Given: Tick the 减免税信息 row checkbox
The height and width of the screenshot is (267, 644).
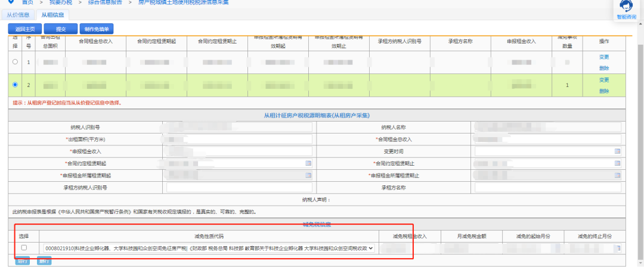Looking at the screenshot, I should point(24,248).
